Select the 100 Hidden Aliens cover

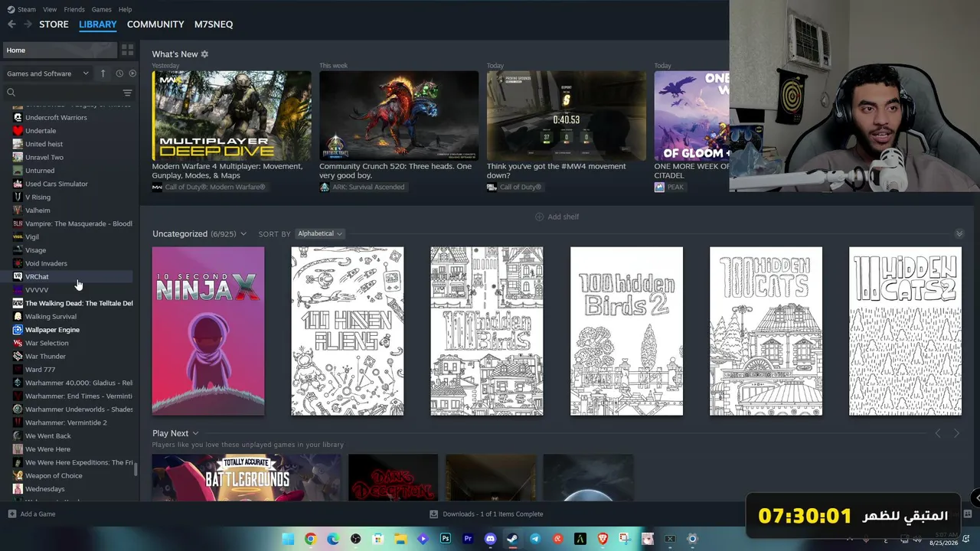[348, 331]
